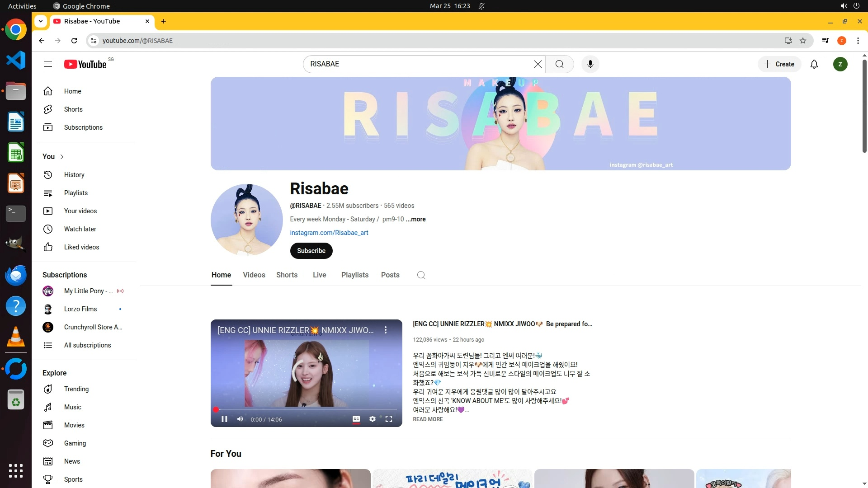Switch to the Videos tab
This screenshot has width=868, height=488.
[x=254, y=275]
